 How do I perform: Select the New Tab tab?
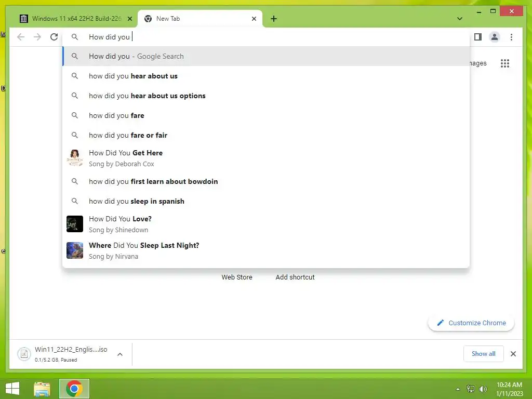pos(200,19)
